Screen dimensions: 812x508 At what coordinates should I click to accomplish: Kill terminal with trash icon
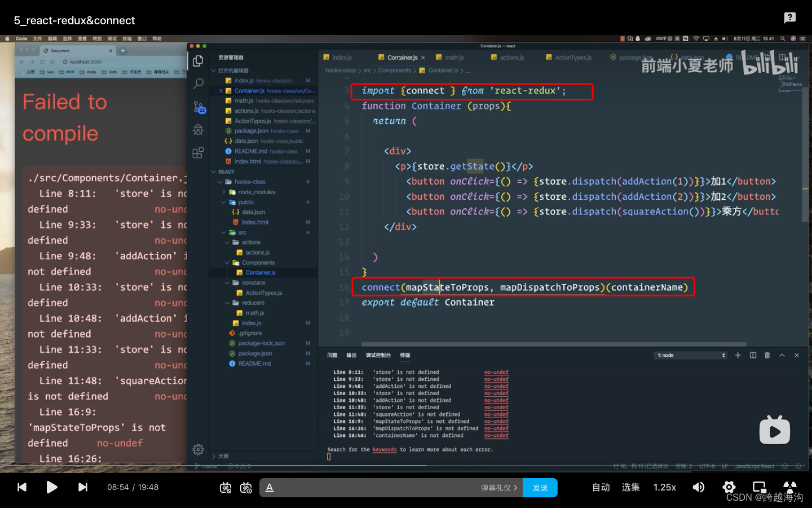click(767, 355)
